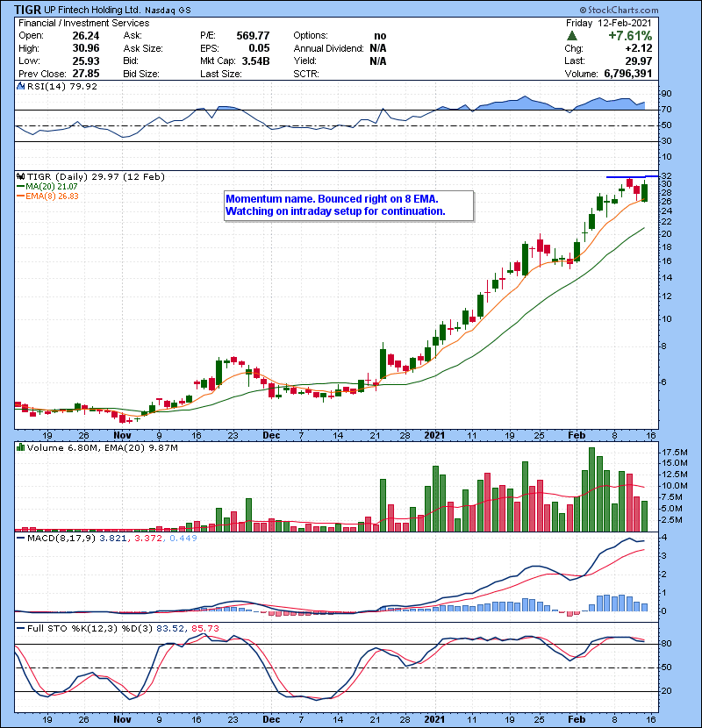The width and height of the screenshot is (702, 728).
Task: Select the Open value 26.24
Action: click(86, 36)
